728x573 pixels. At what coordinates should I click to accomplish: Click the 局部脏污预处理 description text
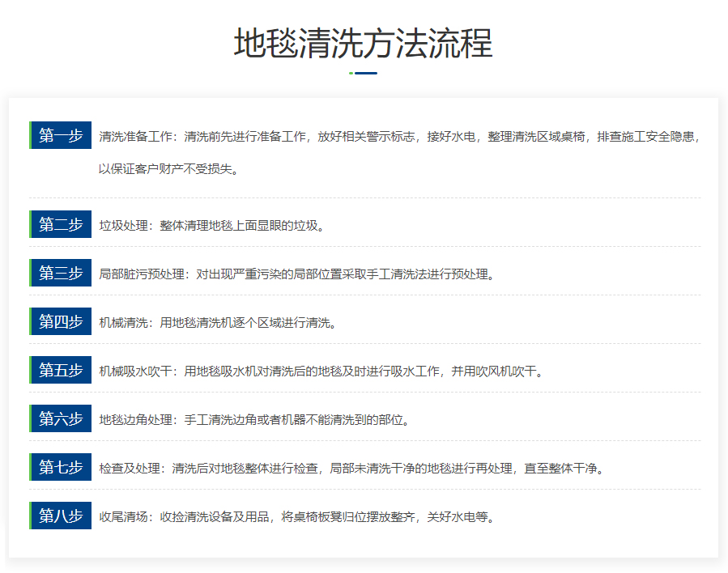point(296,274)
